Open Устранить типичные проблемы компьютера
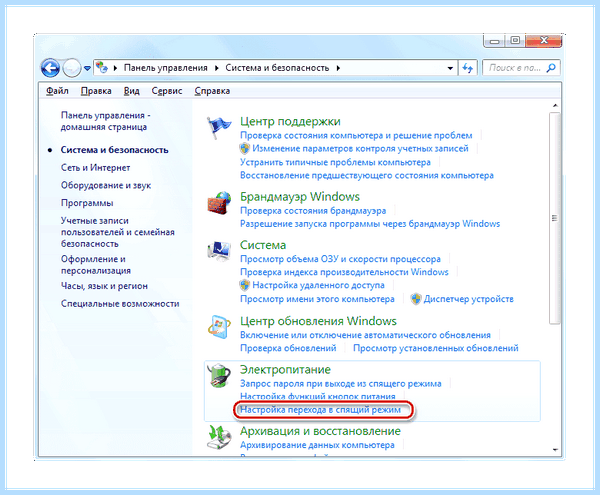This screenshot has height=495, width=600. 335,162
